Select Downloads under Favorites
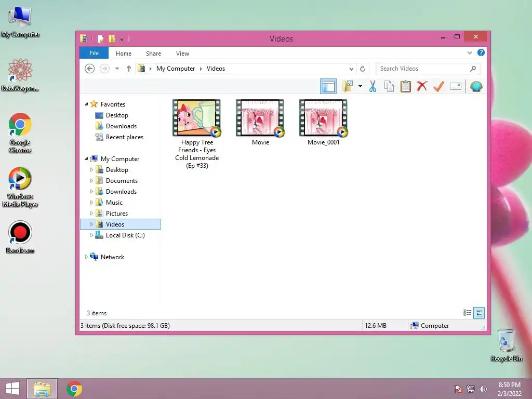Screen dimensions: 532x399 tap(121, 126)
